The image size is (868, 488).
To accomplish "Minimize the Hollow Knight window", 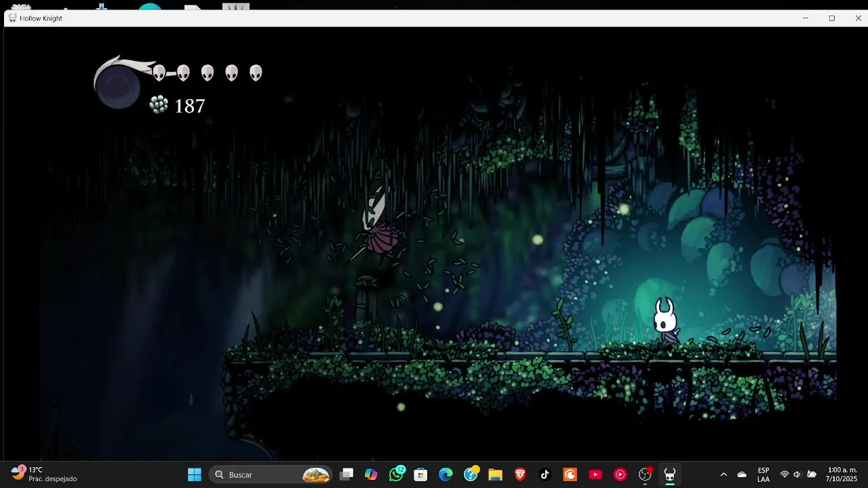I will [806, 18].
